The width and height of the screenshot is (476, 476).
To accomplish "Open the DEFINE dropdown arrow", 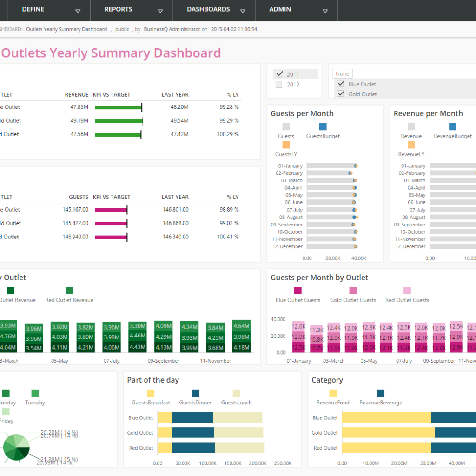I will [78, 10].
